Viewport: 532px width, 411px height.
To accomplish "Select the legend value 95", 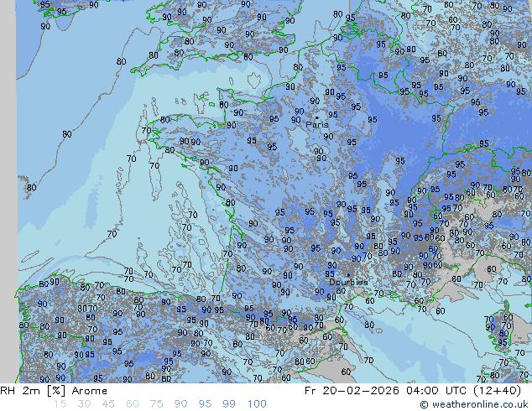I will tap(205, 404).
